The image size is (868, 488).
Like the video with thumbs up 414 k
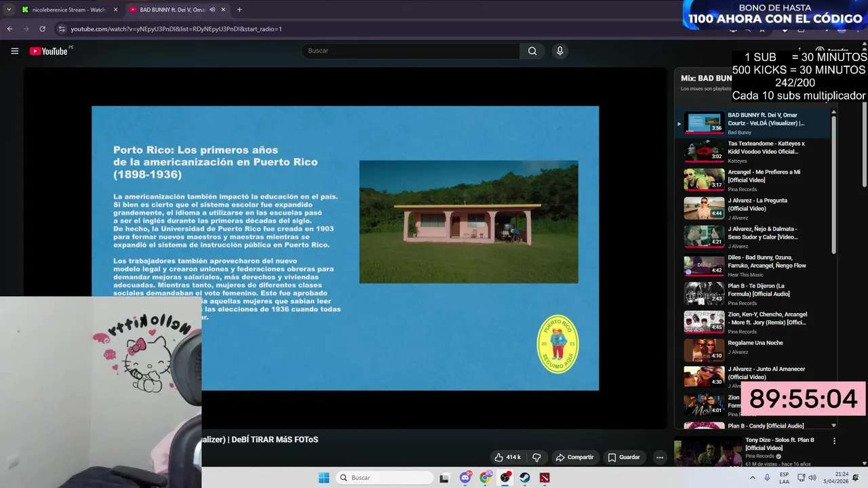coord(507,457)
